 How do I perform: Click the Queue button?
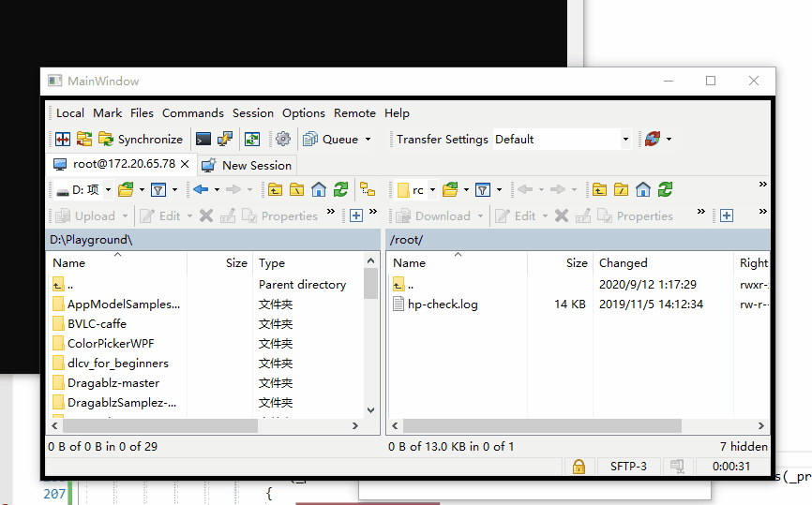(331, 140)
